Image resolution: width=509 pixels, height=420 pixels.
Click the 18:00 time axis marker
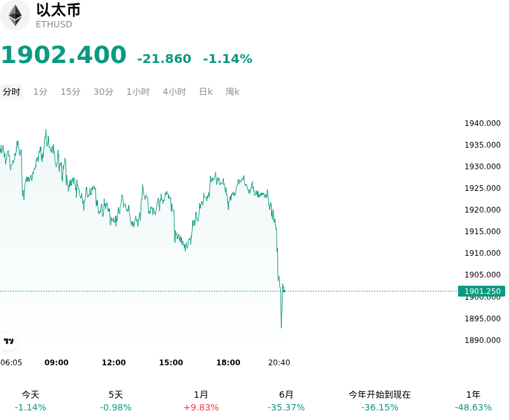228,363
